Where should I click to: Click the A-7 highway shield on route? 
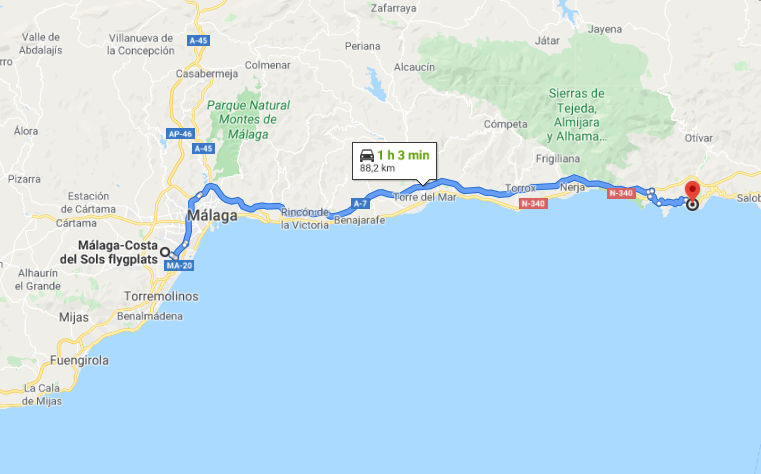[x=360, y=204]
